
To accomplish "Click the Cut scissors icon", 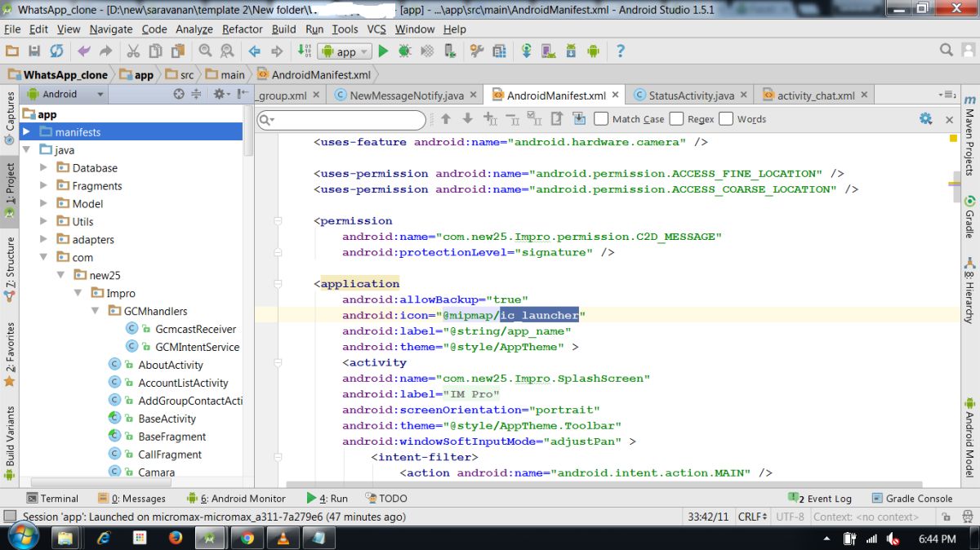I will tap(133, 51).
